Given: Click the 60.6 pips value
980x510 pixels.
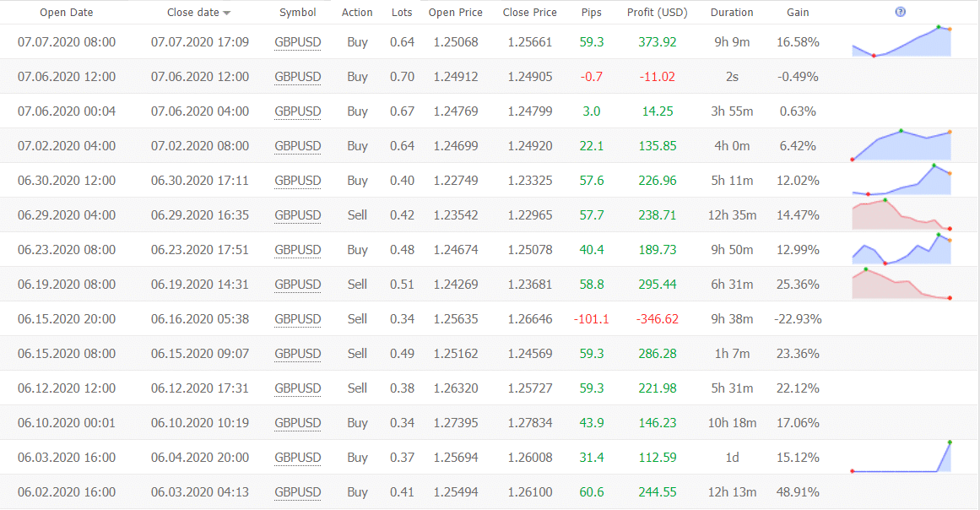Looking at the screenshot, I should [x=591, y=492].
